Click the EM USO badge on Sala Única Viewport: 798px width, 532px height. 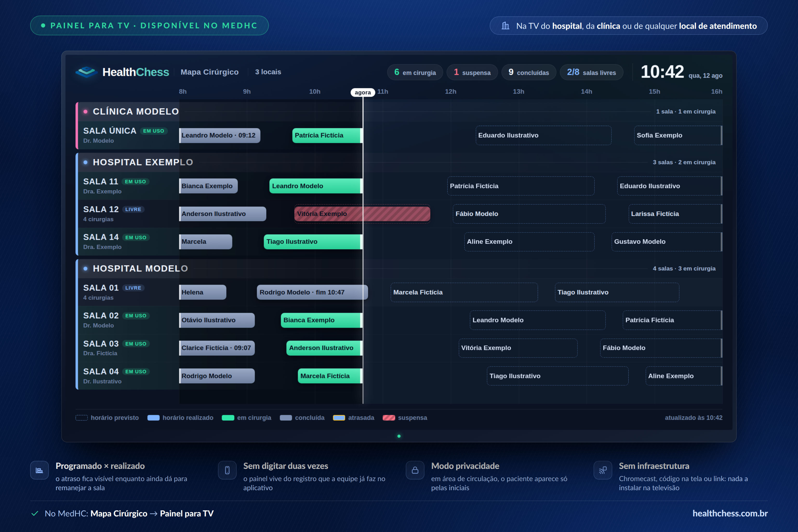tap(154, 131)
